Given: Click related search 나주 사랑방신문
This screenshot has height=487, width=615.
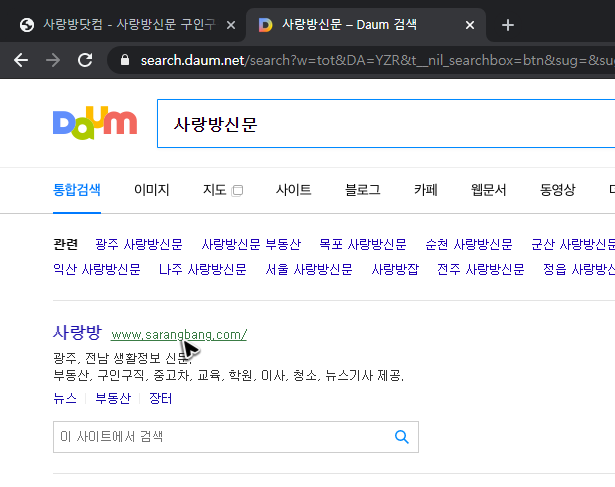Looking at the screenshot, I should (x=202, y=269).
